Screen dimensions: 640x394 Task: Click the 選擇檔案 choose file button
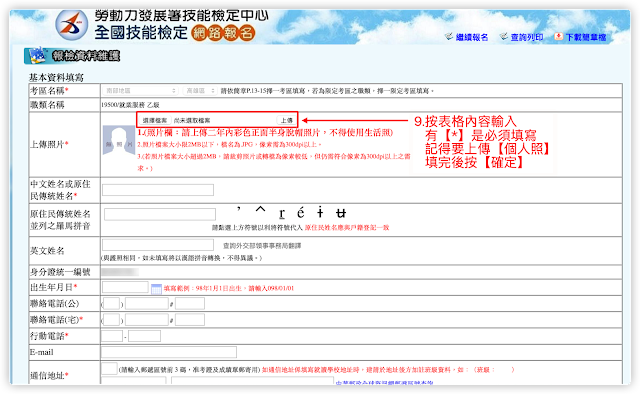(155, 120)
